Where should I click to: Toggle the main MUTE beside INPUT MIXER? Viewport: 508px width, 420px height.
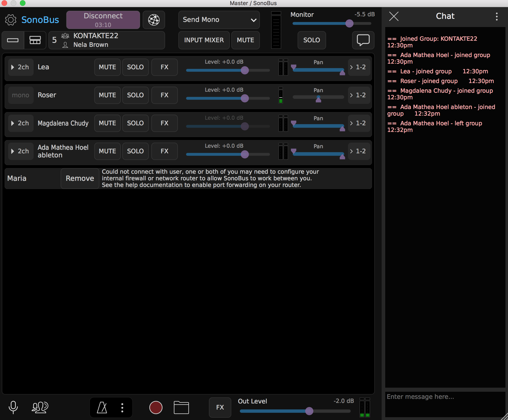[x=245, y=40]
